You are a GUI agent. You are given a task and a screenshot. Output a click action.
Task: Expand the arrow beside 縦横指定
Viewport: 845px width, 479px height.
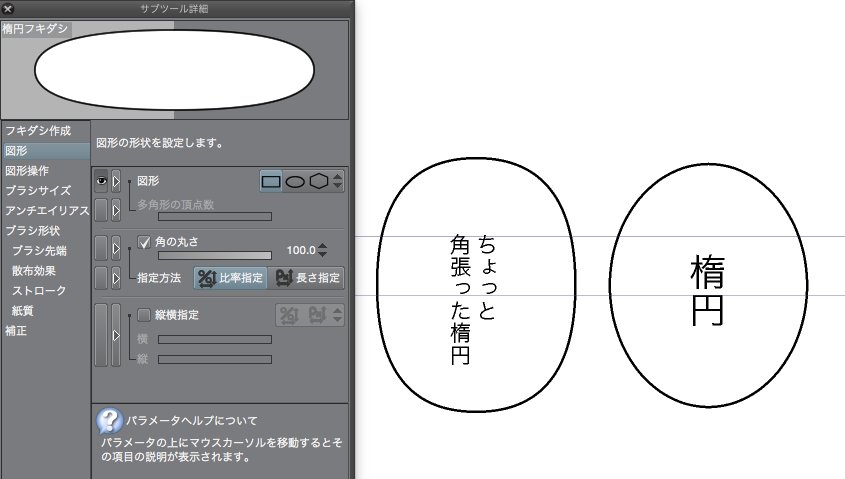tap(116, 335)
